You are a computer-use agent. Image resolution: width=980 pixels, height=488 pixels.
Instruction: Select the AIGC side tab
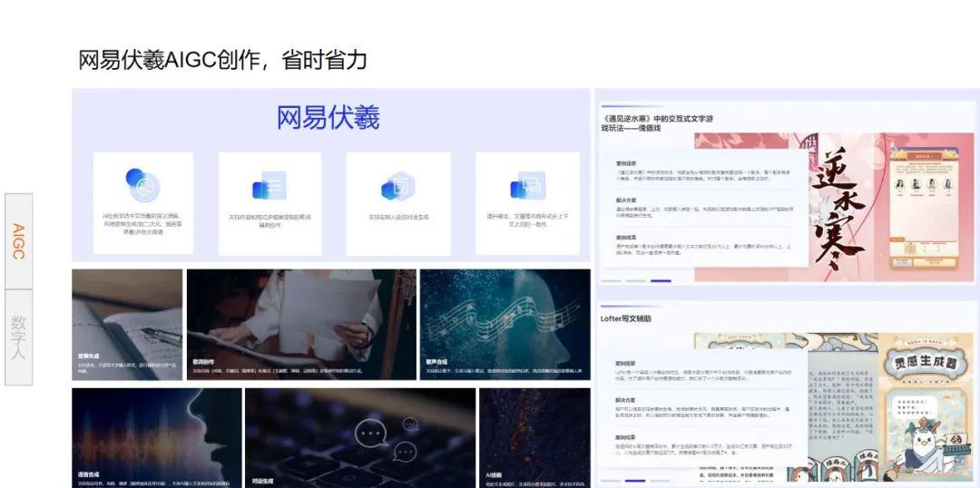pos(19,241)
